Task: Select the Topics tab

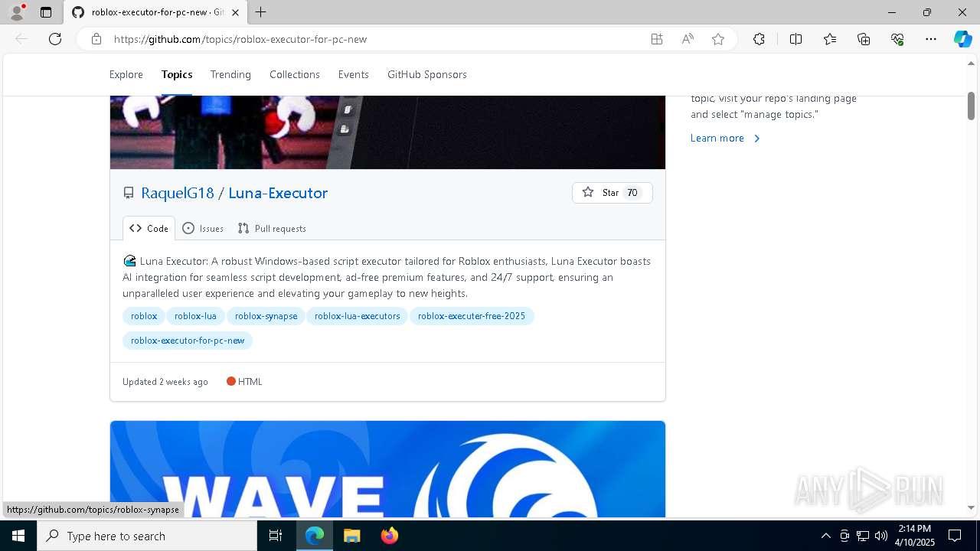Action: 177,74
